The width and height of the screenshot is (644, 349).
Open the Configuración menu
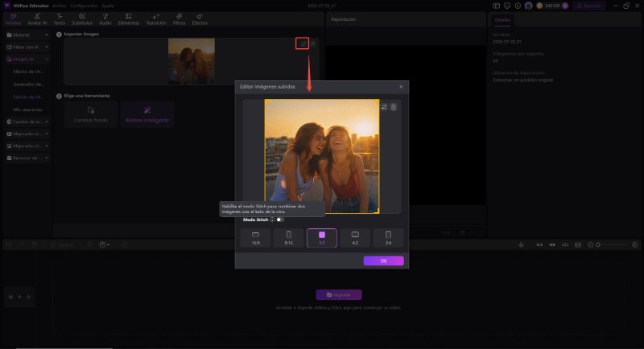(84, 6)
